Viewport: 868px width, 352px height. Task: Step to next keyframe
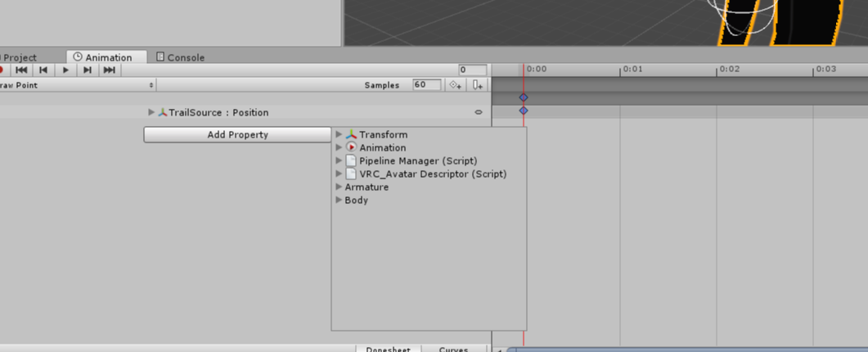(x=88, y=70)
